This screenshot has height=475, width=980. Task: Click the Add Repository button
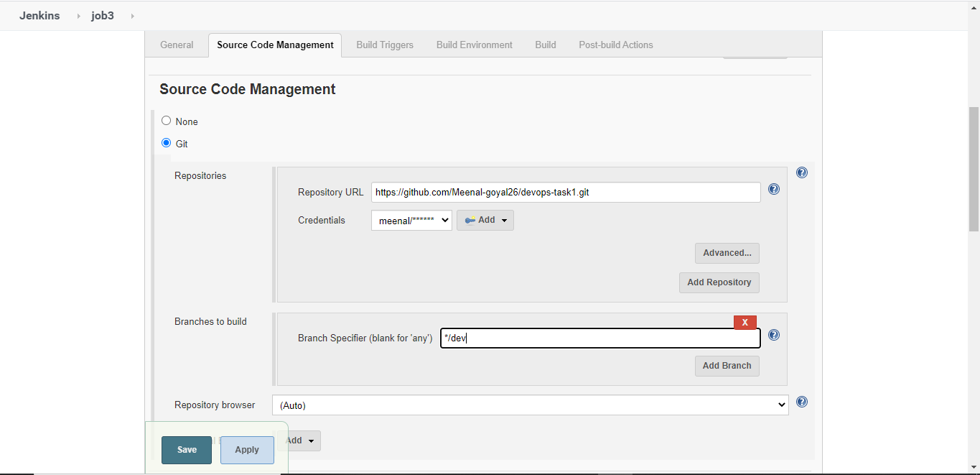(x=719, y=282)
